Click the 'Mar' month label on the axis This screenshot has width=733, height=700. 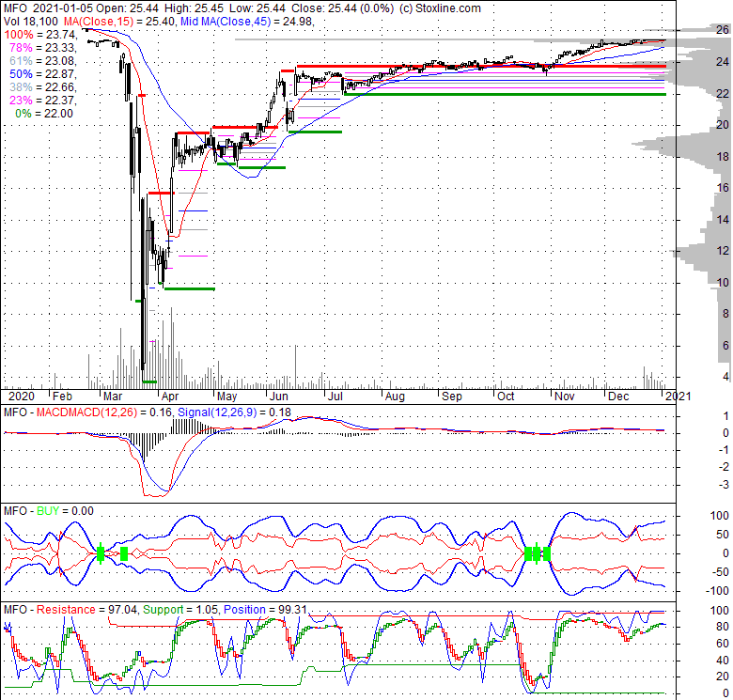(113, 397)
